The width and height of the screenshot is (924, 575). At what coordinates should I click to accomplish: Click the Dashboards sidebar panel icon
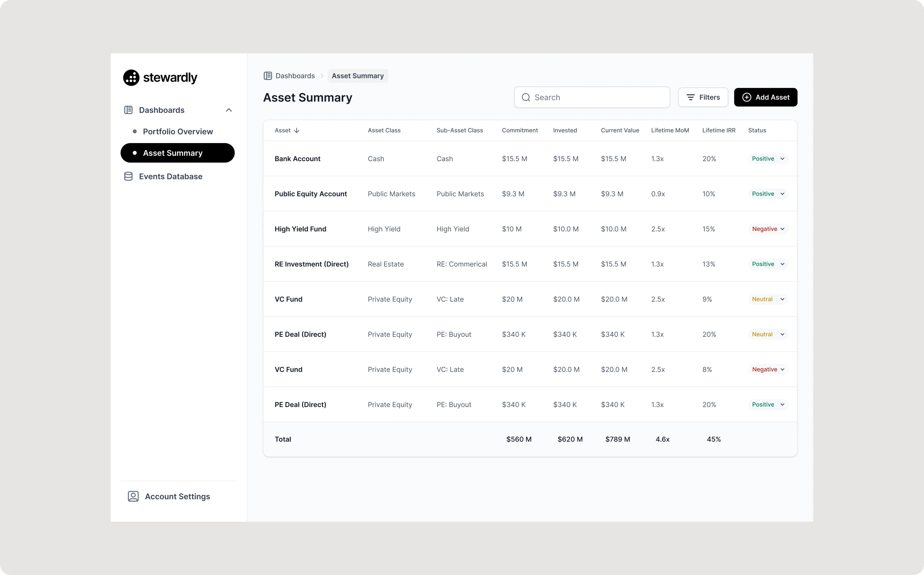[129, 110]
